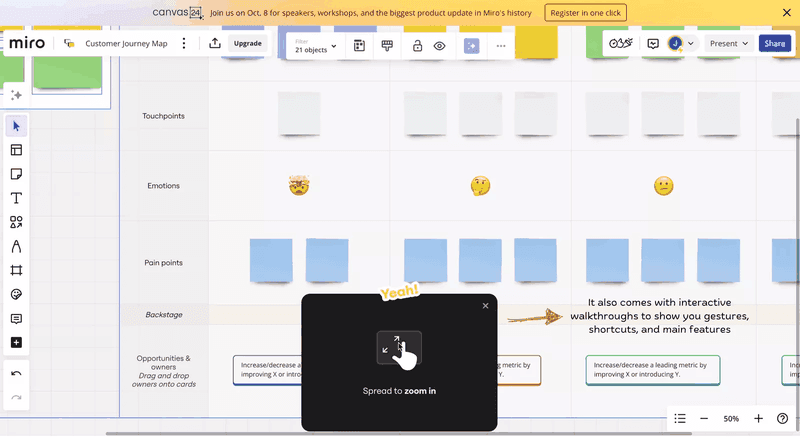Screen dimensions: 800x437
Task: Toggle lock on selected objects
Action: click(x=416, y=46)
